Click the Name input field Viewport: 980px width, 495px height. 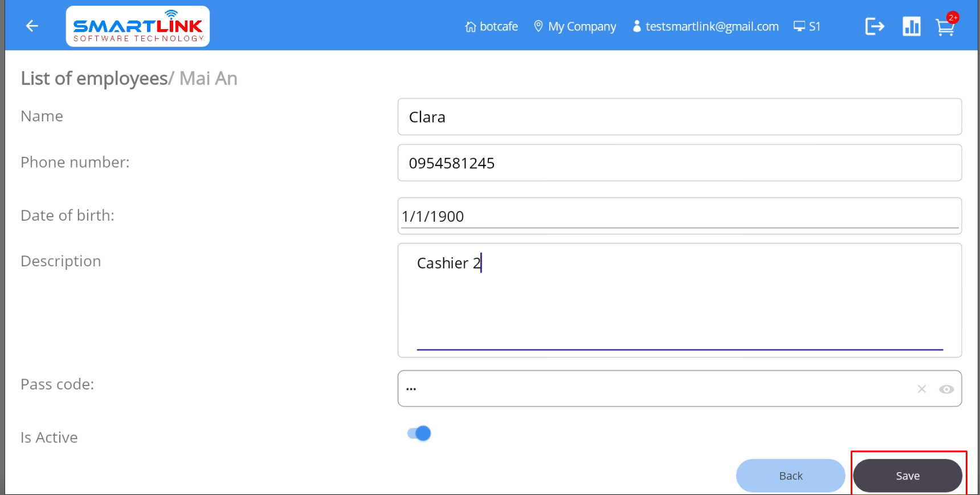[x=679, y=117]
